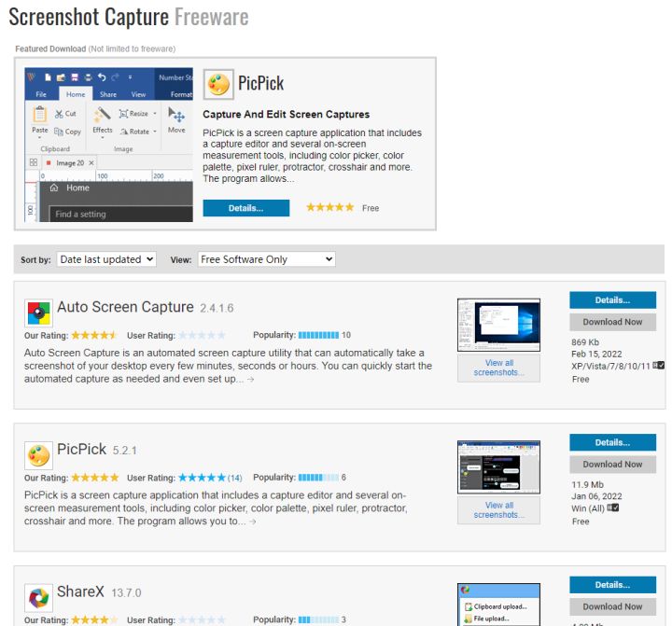Click the featured PicPick screenshot image
Screen dimensions: 672x626
(x=109, y=145)
